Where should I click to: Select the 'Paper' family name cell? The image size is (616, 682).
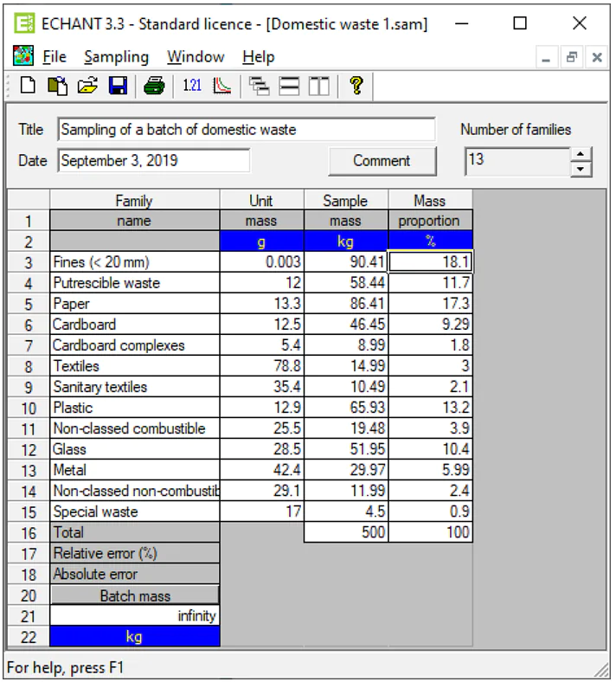pyautogui.click(x=135, y=304)
